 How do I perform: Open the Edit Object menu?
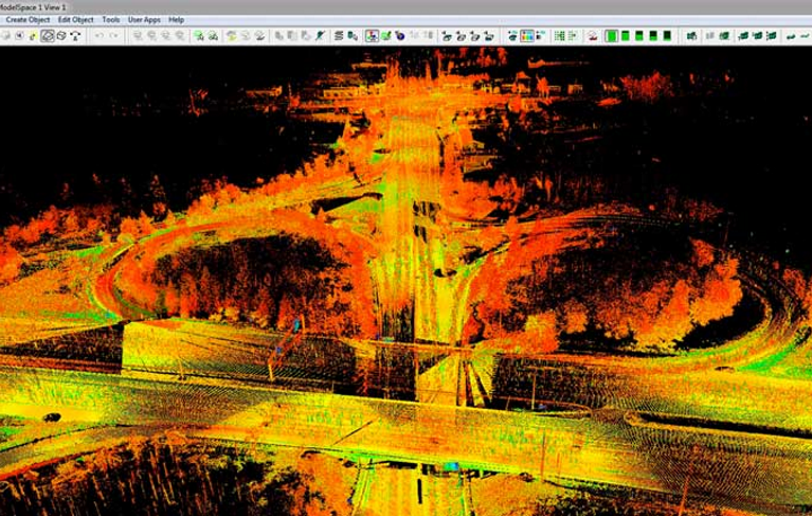tap(75, 19)
